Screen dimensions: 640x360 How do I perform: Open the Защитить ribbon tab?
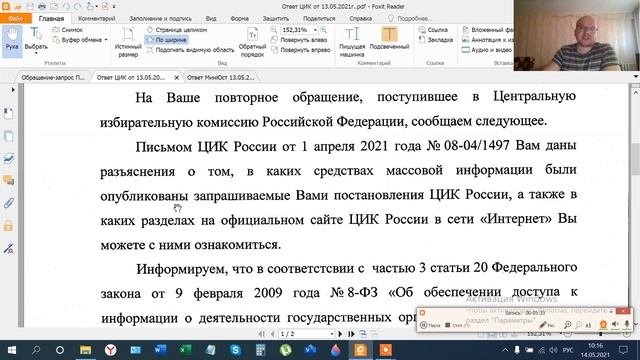(276, 18)
